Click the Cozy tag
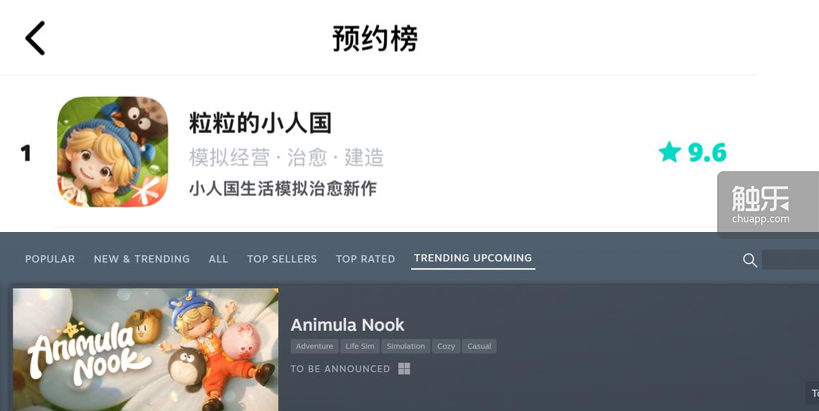Screen dimensions: 819x411 [446, 346]
